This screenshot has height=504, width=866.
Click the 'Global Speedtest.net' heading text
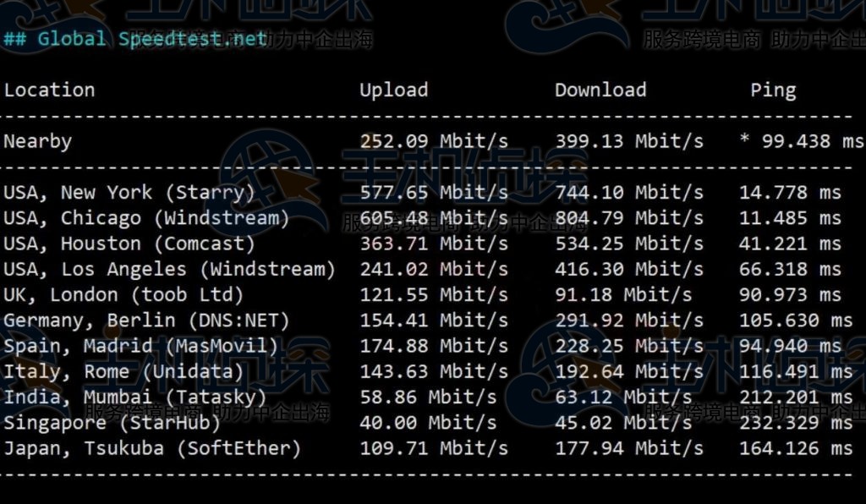click(x=152, y=39)
